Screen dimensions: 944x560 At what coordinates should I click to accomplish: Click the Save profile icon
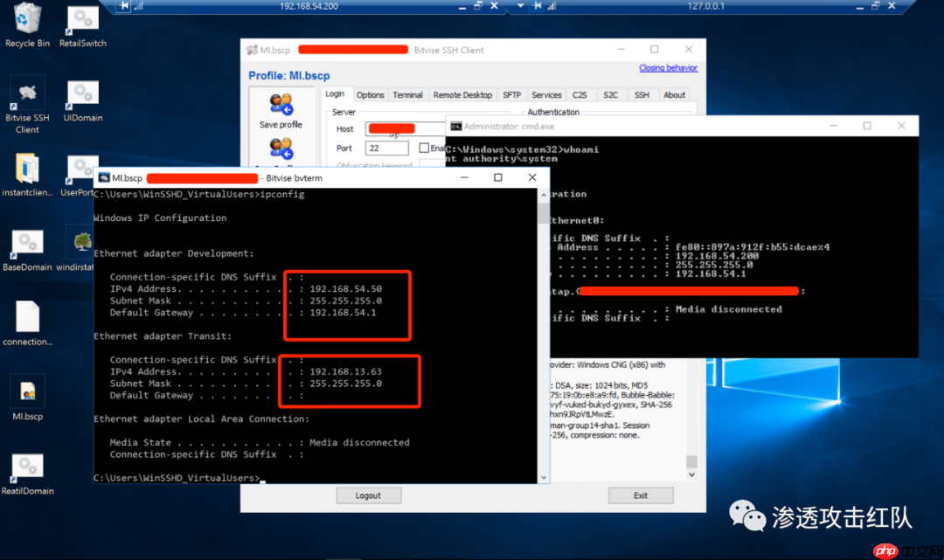[281, 105]
